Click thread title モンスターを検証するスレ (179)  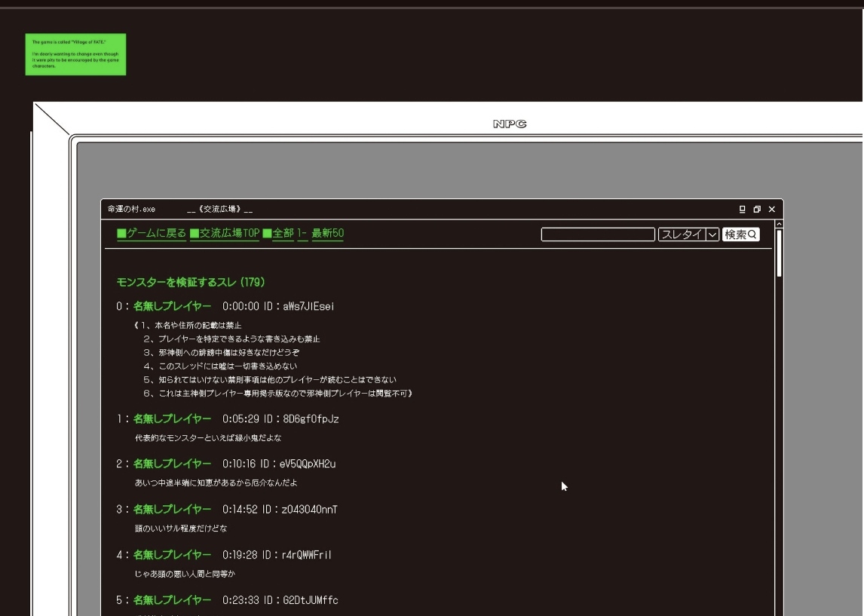(x=191, y=282)
